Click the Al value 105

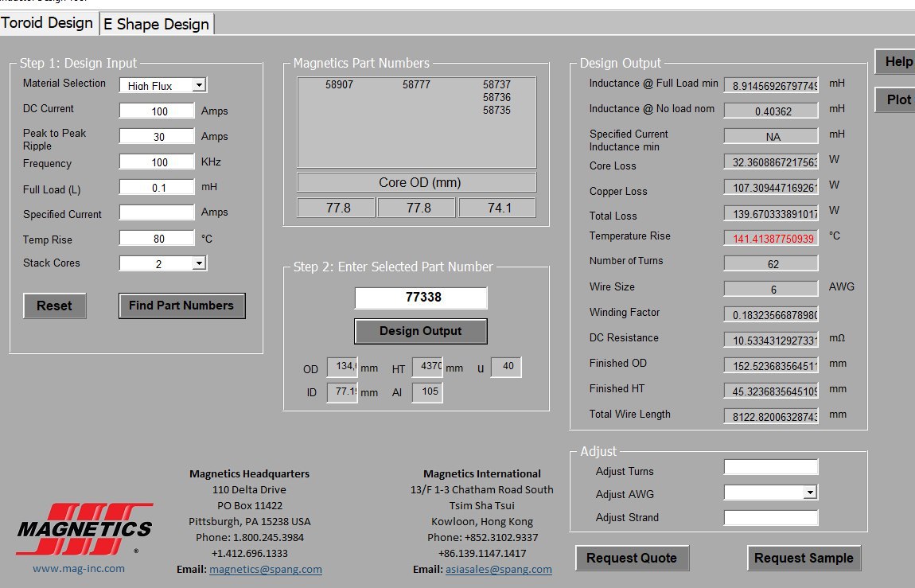coord(428,392)
